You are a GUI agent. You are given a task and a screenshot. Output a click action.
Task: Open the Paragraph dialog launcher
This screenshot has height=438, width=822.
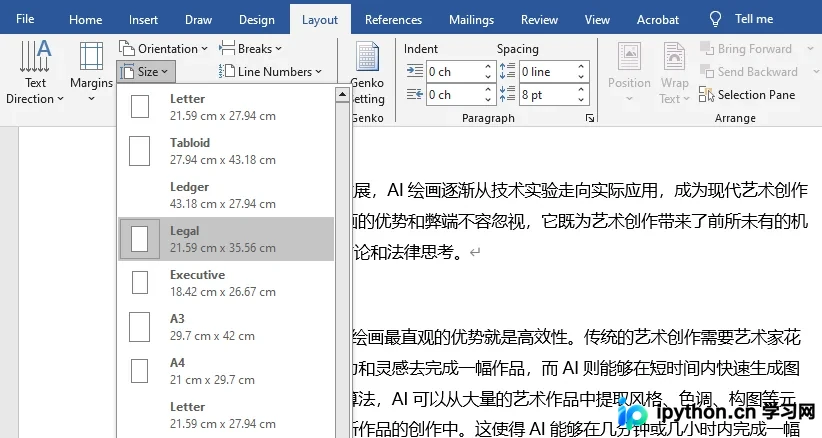point(590,118)
